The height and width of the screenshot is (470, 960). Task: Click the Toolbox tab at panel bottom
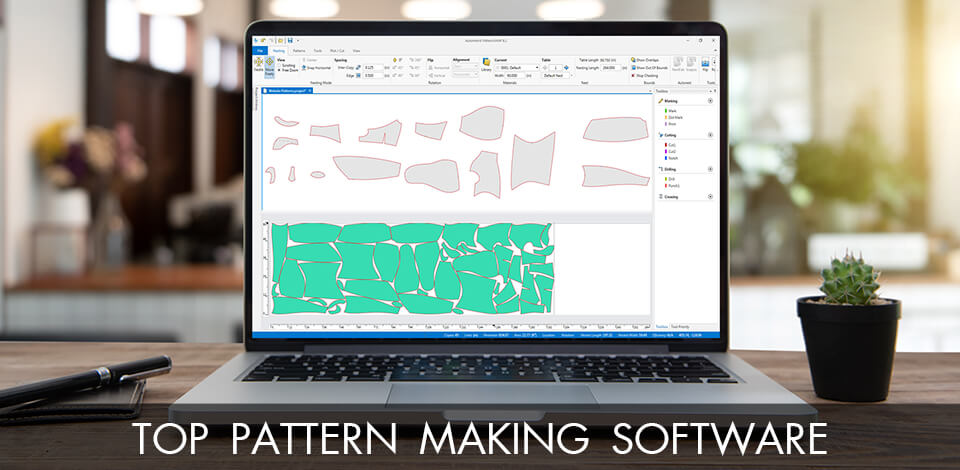pyautogui.click(x=662, y=326)
